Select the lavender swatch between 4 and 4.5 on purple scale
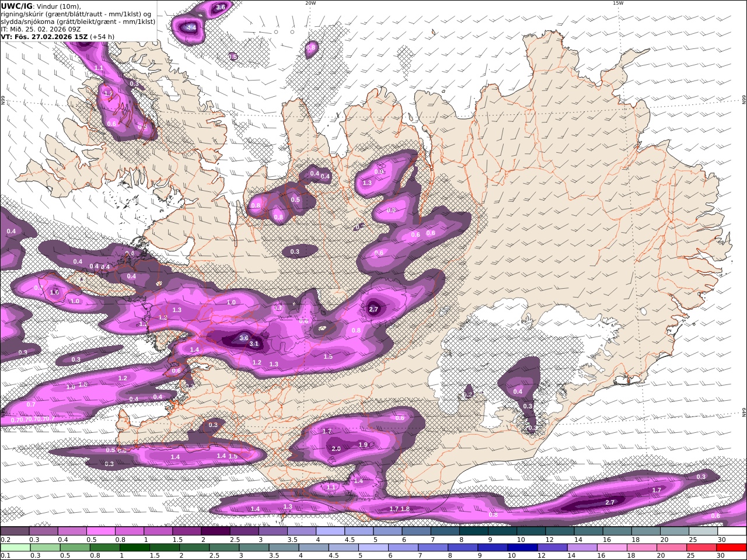The width and height of the screenshot is (747, 560). (330, 531)
